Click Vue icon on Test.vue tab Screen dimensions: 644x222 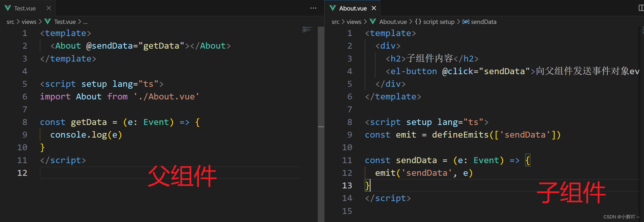coord(8,8)
